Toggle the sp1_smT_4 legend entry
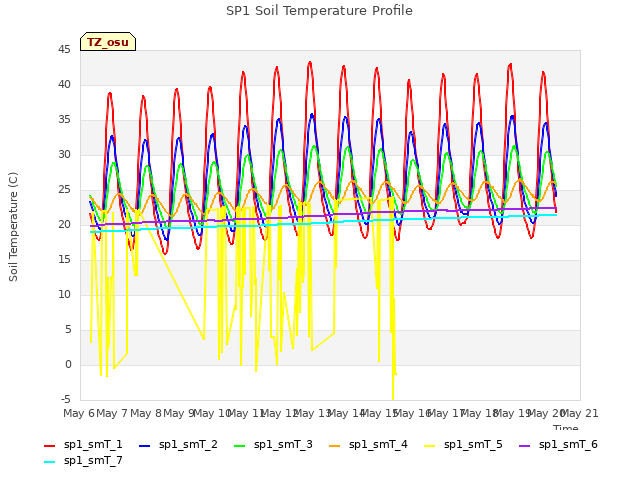Image resolution: width=640 pixels, height=480 pixels. click(x=368, y=444)
